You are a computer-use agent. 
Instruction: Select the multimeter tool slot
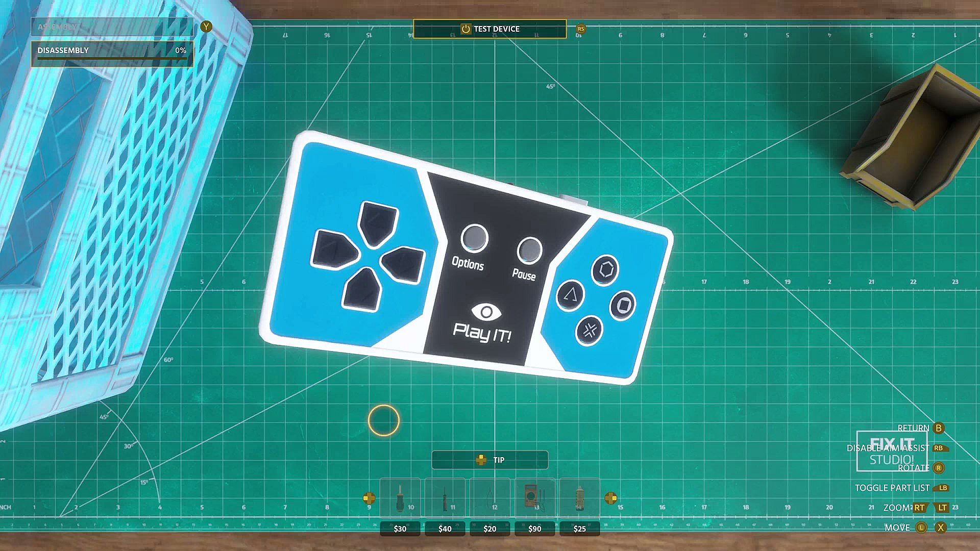click(534, 498)
